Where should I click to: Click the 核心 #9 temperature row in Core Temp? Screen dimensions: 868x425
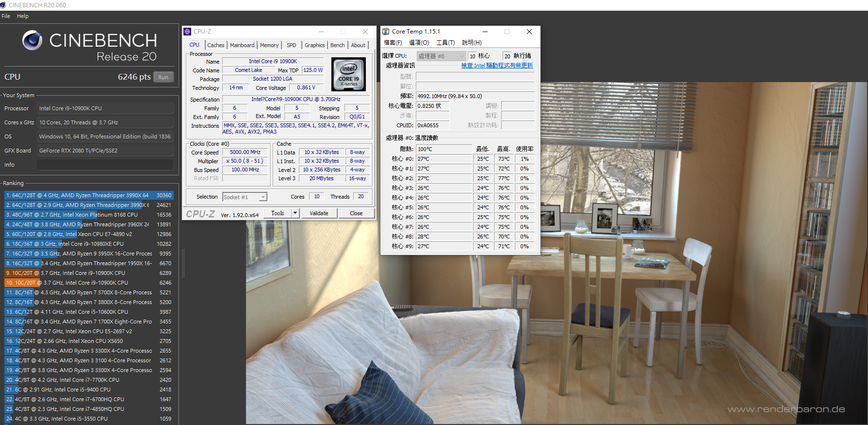click(462, 246)
